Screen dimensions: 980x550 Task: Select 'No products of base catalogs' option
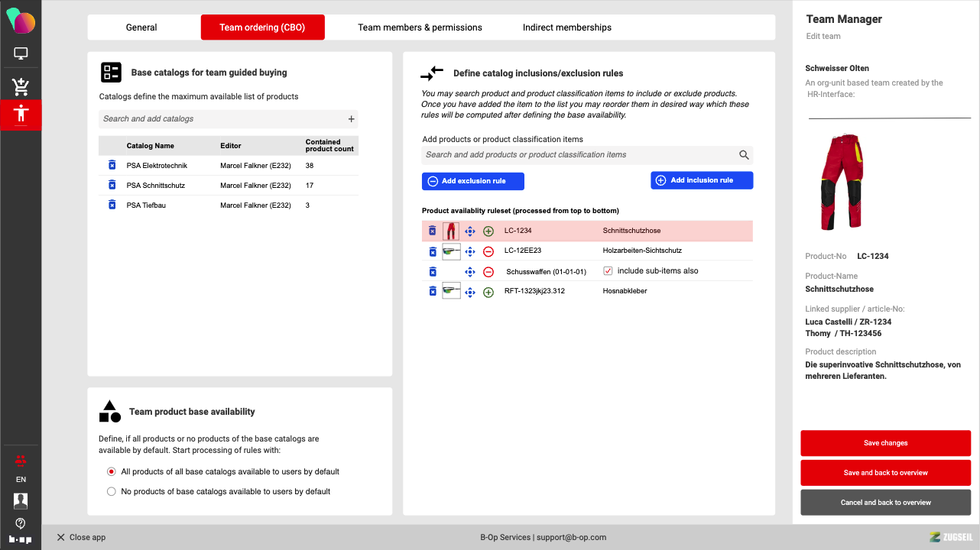pos(112,492)
